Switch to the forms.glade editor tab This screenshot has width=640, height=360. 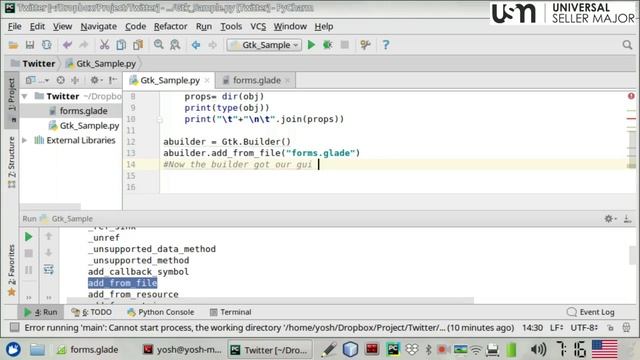click(256, 80)
